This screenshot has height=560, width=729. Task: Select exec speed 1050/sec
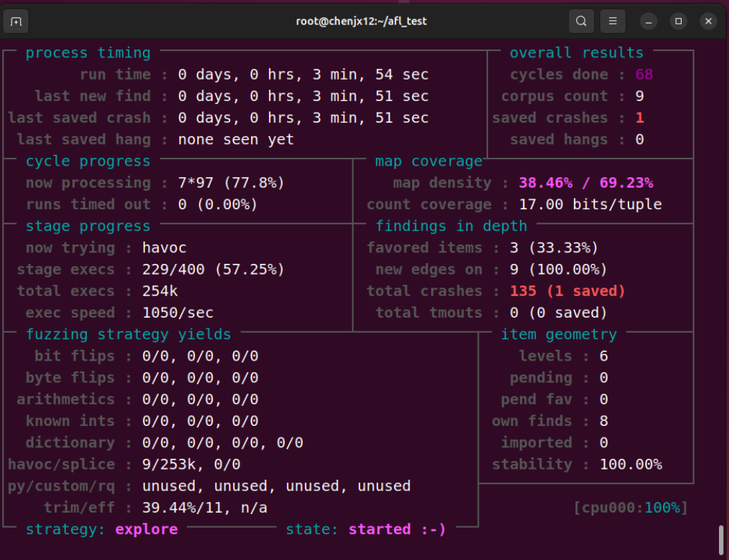[x=178, y=313]
